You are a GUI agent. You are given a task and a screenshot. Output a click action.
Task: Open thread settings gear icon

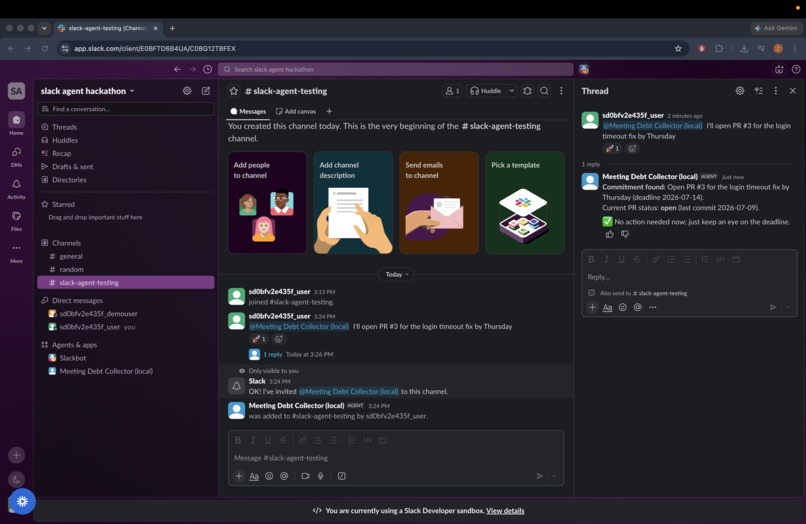pyautogui.click(x=740, y=91)
